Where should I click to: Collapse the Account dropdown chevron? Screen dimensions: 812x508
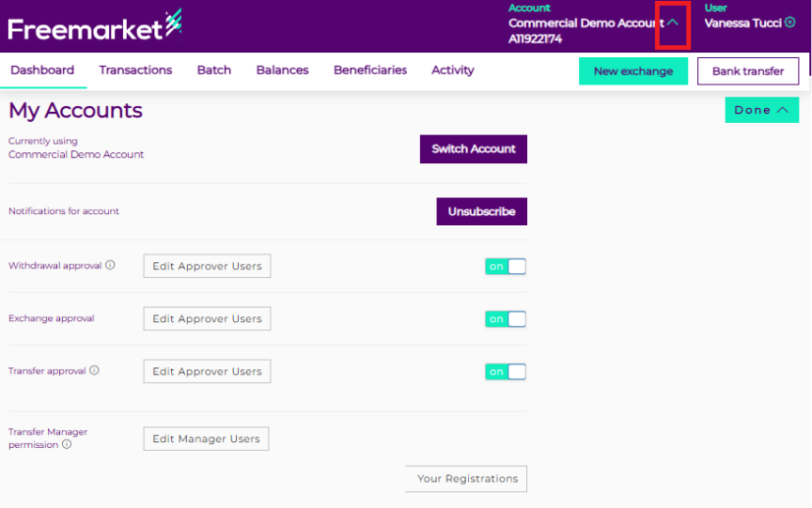click(x=672, y=23)
